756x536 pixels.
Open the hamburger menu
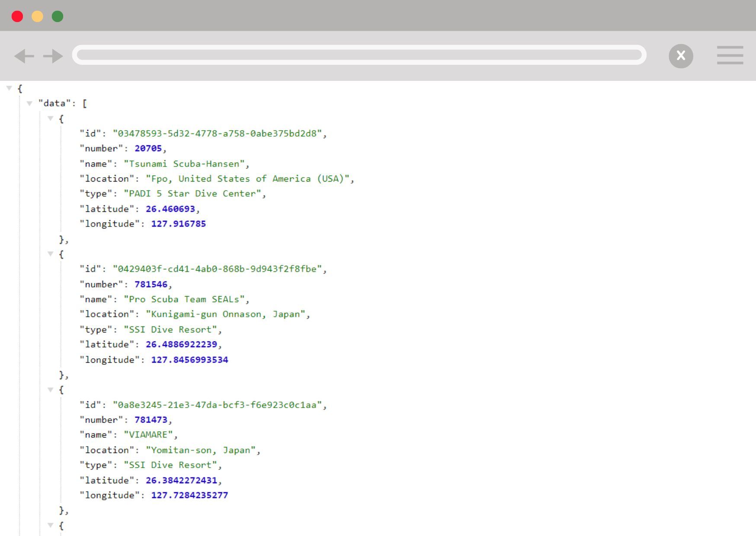[730, 55]
